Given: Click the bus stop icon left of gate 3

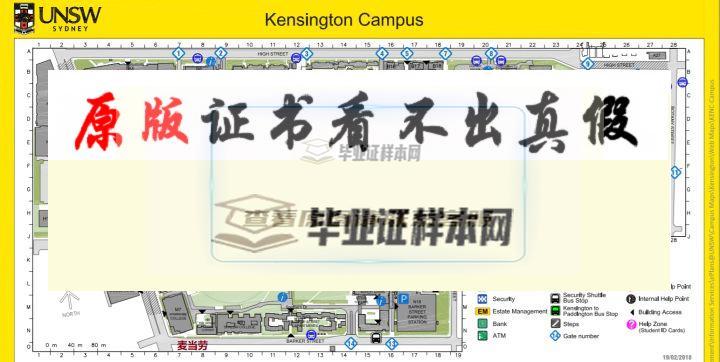Looking at the screenshot, I should click(x=296, y=58).
